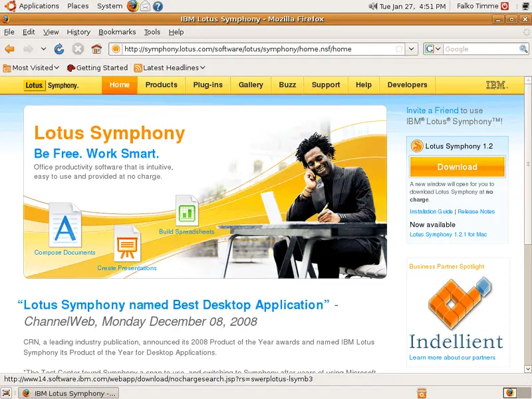Click Learn more about our partners link
This screenshot has height=399, width=532.
point(452,357)
